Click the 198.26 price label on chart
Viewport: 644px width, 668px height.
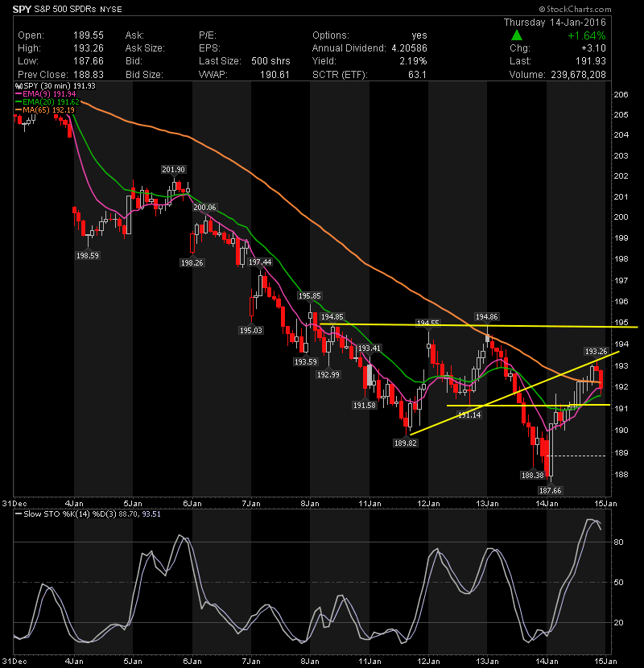tap(192, 263)
